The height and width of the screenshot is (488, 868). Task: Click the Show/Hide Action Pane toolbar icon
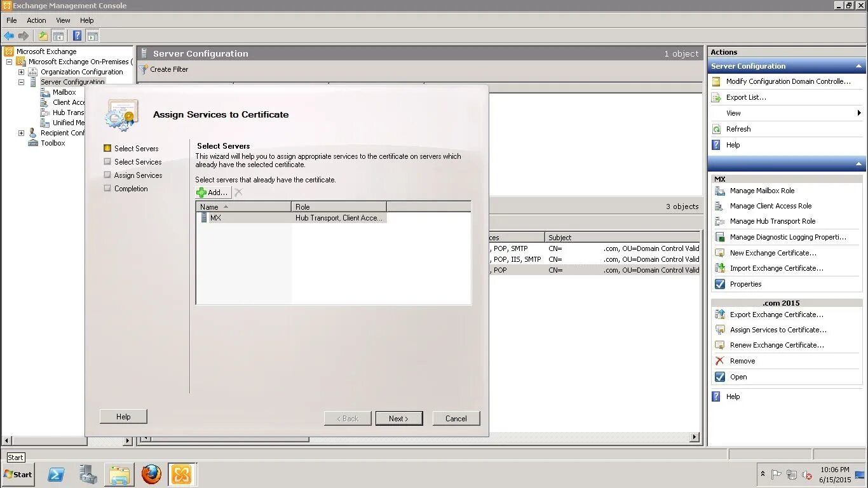coord(93,36)
